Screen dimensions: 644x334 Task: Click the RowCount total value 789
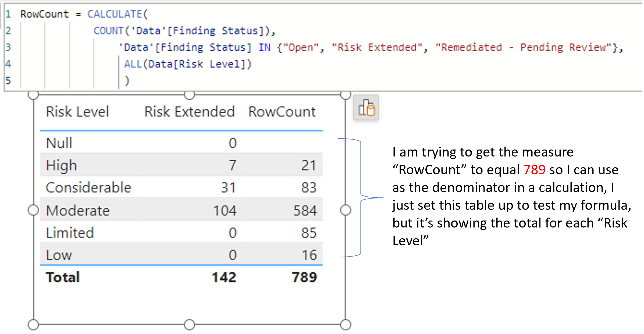pyautogui.click(x=304, y=277)
